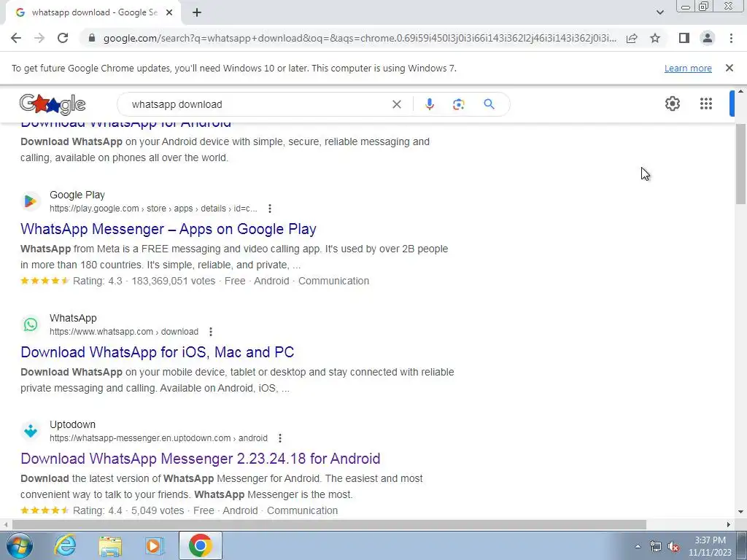Click the whatsapp download search field
747x560 pixels.
[258, 104]
